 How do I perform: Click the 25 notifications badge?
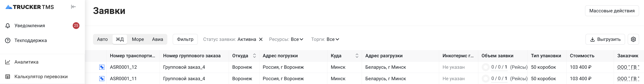tap(76, 26)
